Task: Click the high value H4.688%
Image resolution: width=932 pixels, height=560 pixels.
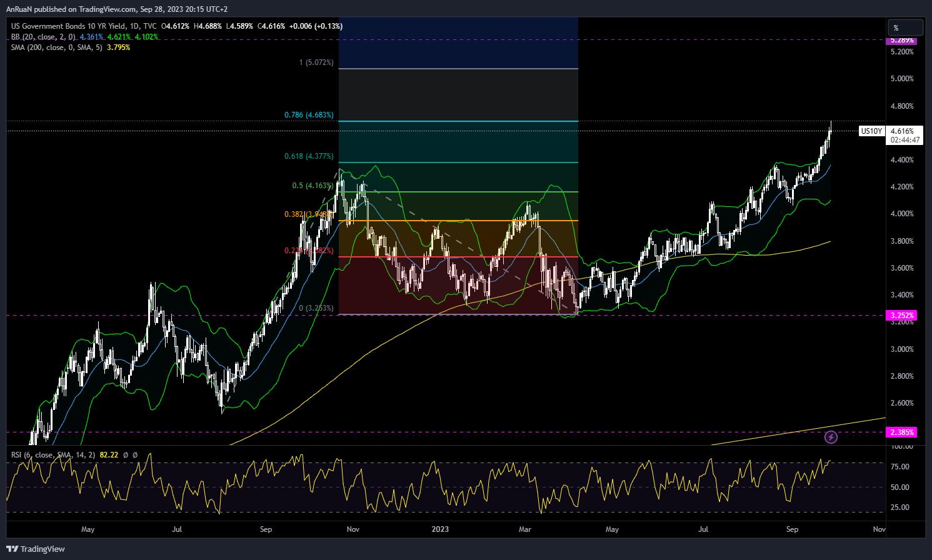Action: pyautogui.click(x=208, y=26)
